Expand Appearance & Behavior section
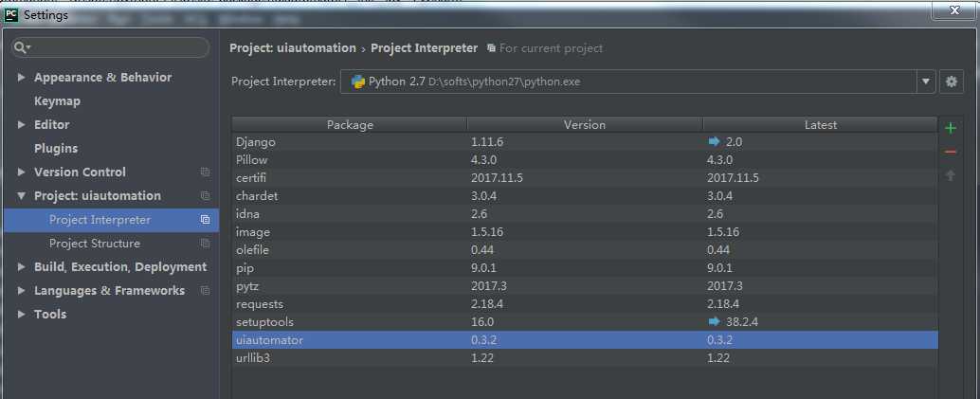Screen dimensions: 980x399 pos(22,77)
